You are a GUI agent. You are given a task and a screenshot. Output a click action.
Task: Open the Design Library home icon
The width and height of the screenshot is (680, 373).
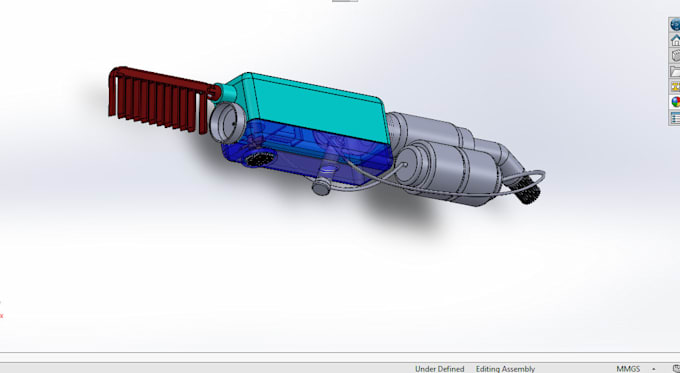[675, 40]
